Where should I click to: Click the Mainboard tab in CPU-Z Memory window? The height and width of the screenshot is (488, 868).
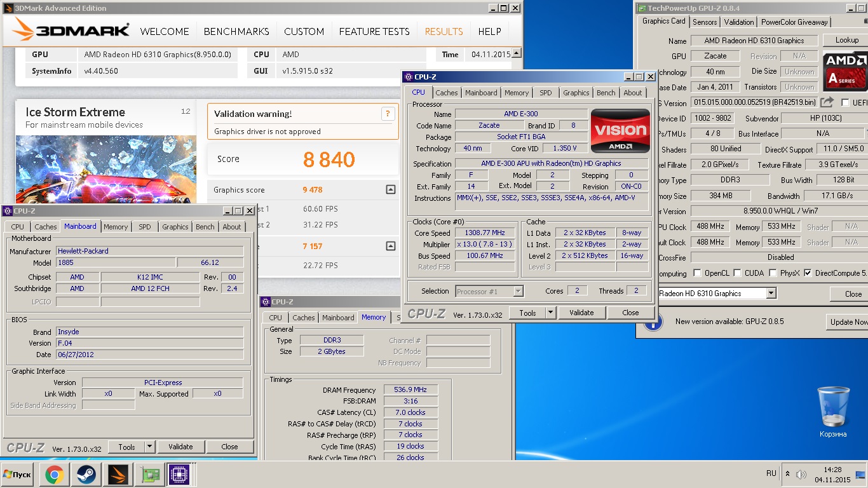pyautogui.click(x=338, y=318)
